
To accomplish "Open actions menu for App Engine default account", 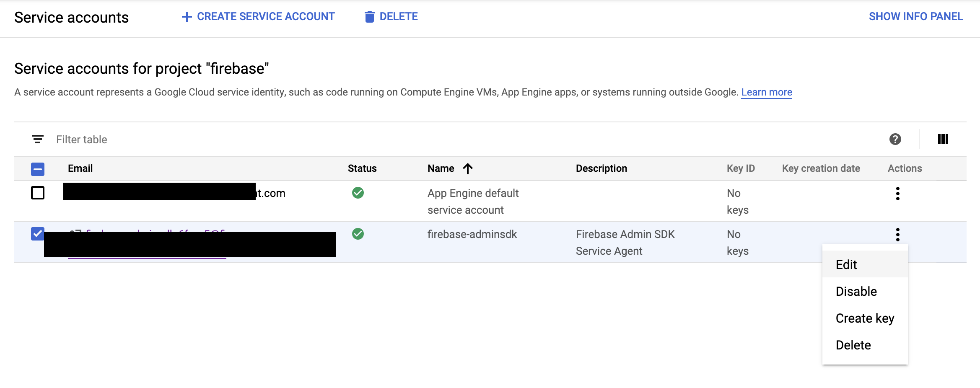I will (x=897, y=194).
